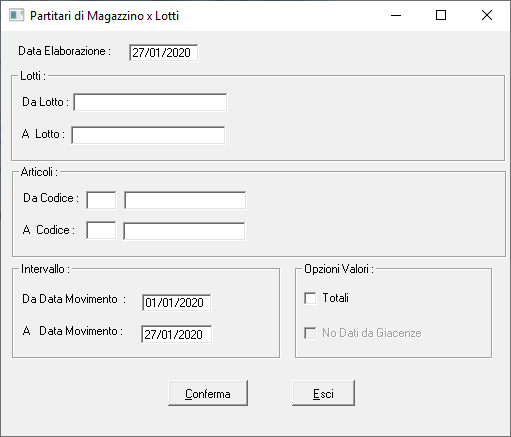Click the application icon in the title bar
The height and width of the screenshot is (437, 511).
coord(16,15)
